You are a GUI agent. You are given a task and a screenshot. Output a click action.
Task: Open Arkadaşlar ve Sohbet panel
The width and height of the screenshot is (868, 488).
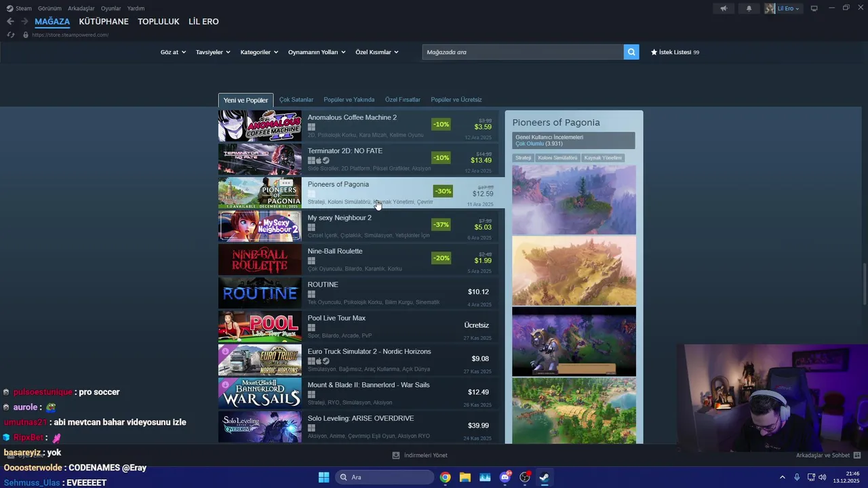click(x=823, y=455)
